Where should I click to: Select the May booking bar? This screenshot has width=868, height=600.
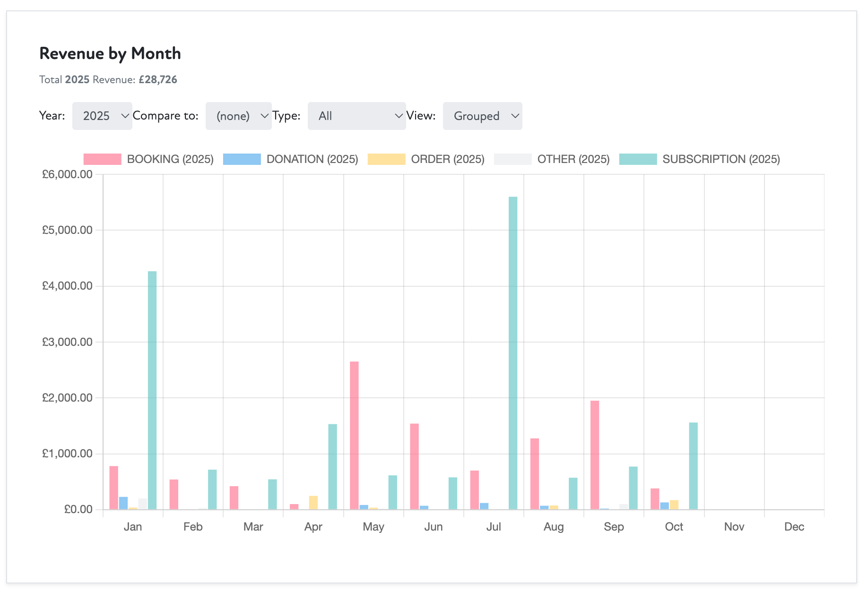354,435
